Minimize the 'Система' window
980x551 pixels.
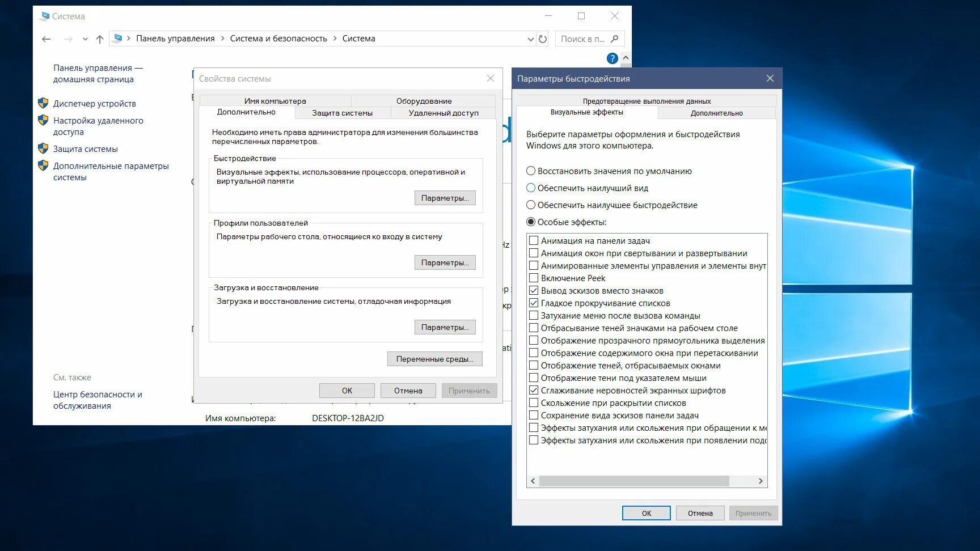tap(548, 16)
